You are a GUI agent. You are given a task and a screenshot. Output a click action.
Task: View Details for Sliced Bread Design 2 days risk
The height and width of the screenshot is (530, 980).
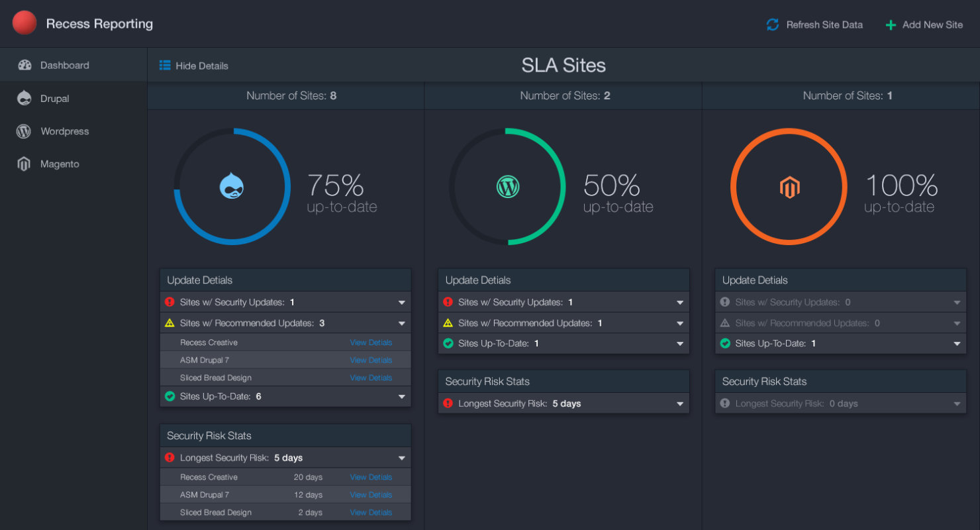click(371, 512)
